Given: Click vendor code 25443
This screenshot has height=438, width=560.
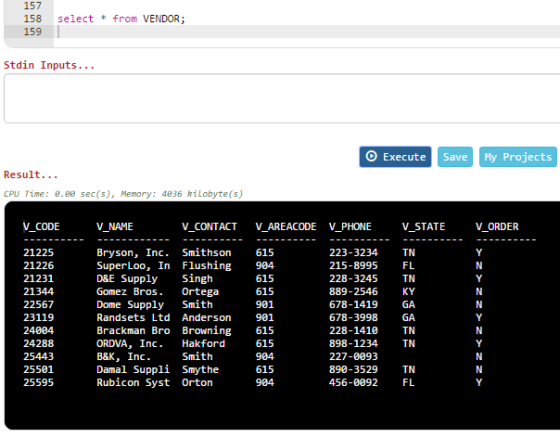Looking at the screenshot, I should (x=39, y=357).
